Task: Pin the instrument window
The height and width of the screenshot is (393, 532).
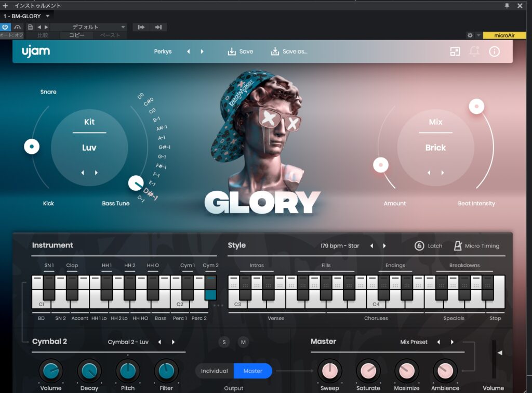Action: coord(507,6)
